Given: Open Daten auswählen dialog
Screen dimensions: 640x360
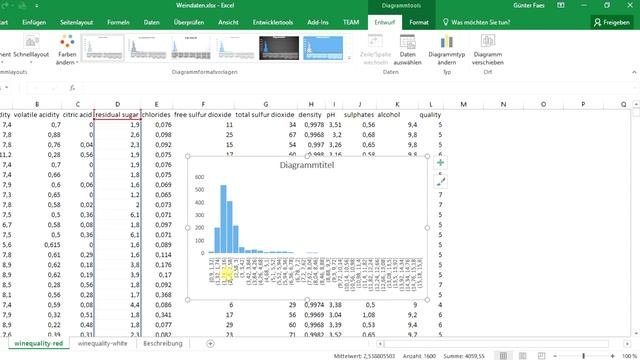Looking at the screenshot, I should tap(407, 49).
